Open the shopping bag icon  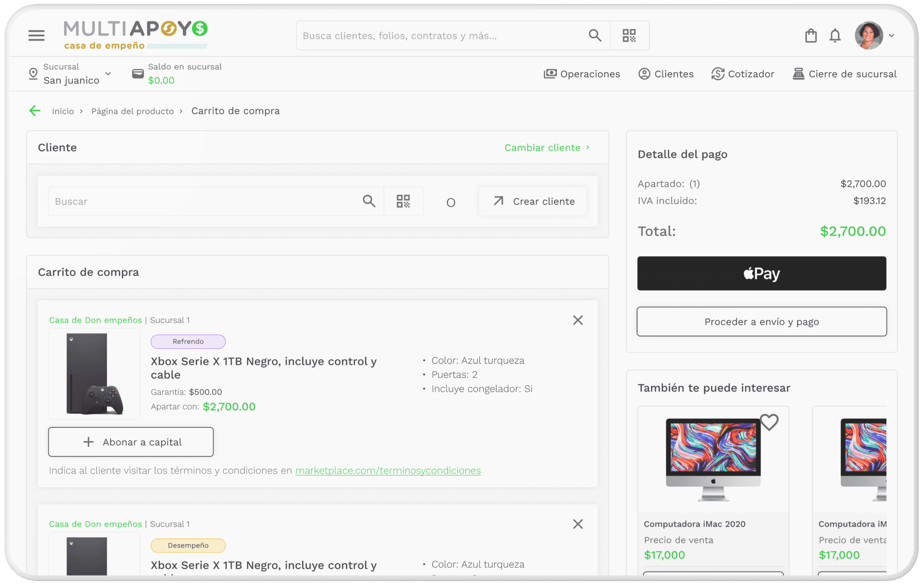click(x=811, y=36)
